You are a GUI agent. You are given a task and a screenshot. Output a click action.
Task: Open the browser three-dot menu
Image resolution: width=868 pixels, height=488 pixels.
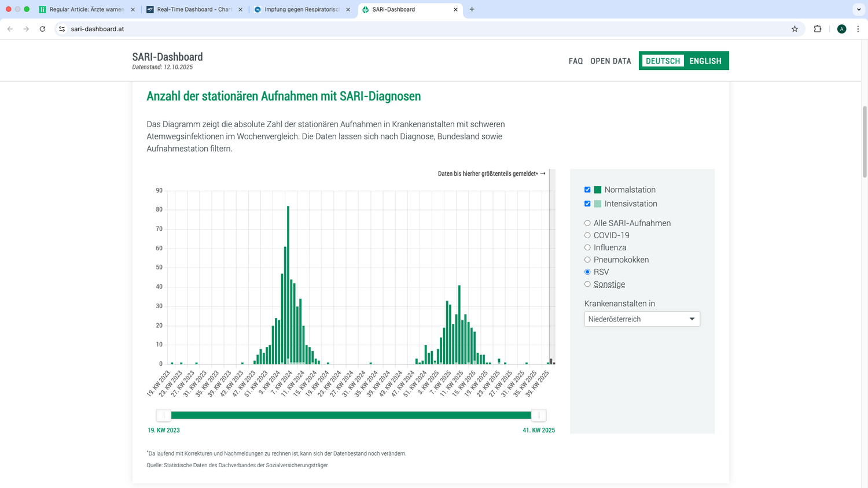(859, 28)
